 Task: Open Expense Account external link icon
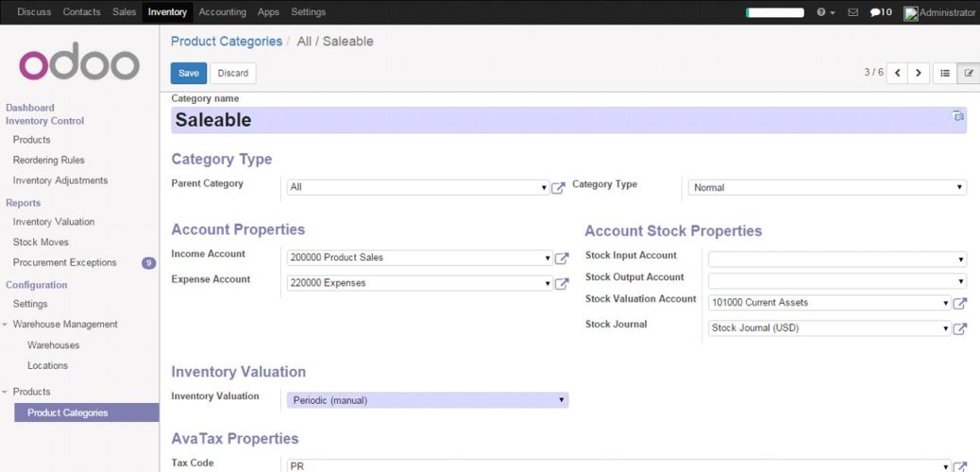[x=562, y=284]
